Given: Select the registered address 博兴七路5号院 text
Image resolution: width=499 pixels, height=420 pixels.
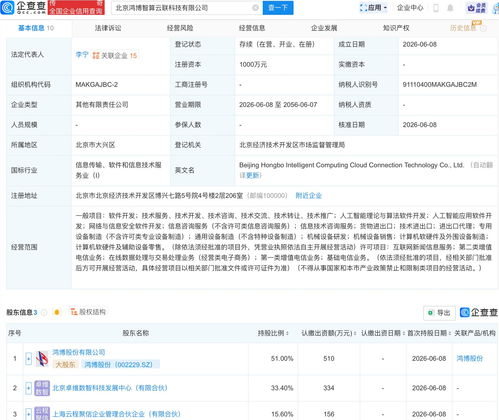Looking at the screenshot, I should click(x=159, y=196).
